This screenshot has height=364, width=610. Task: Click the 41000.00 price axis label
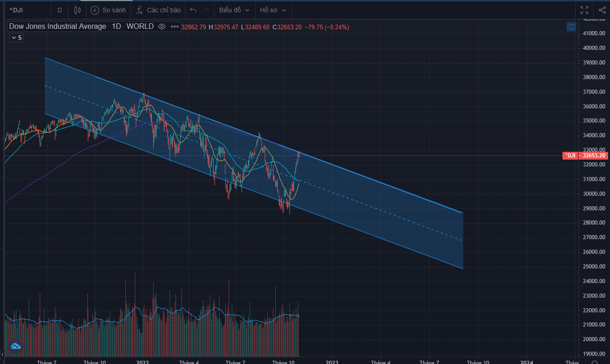point(594,33)
